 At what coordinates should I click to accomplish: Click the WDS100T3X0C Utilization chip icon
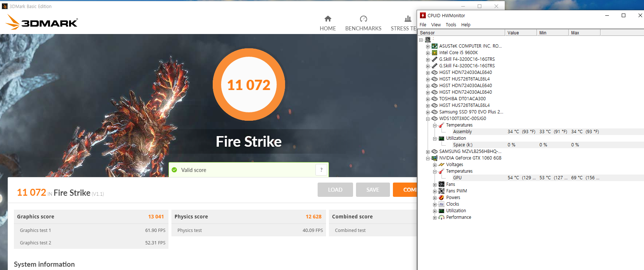pos(442,138)
